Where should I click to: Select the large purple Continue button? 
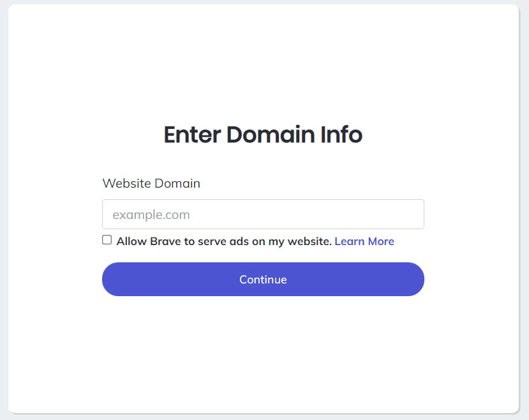[263, 279]
